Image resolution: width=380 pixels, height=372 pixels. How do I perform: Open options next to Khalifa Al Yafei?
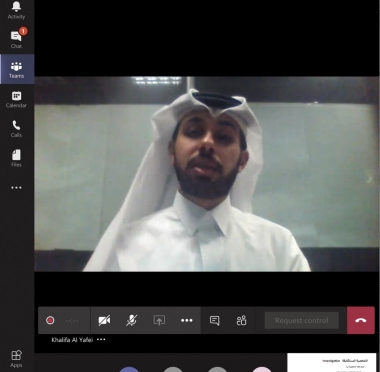[x=101, y=340]
